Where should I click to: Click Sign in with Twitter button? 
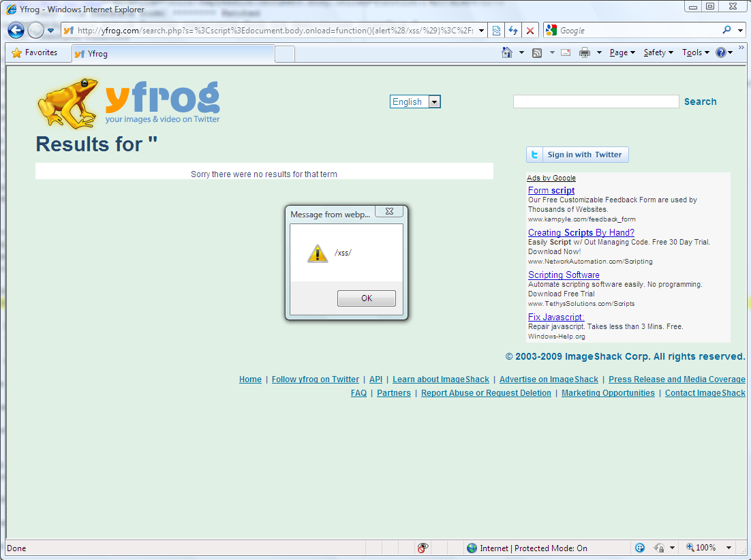pyautogui.click(x=577, y=155)
